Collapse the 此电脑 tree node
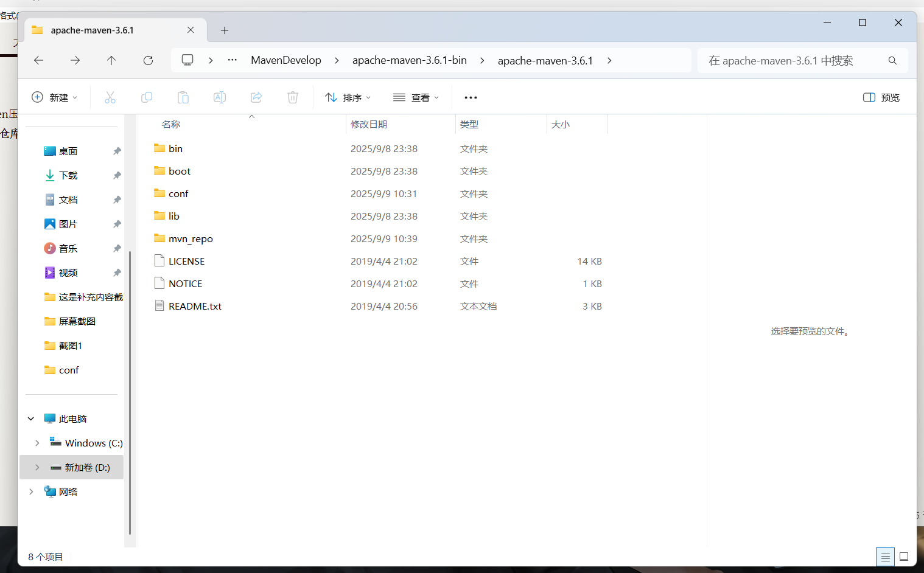Screen dimensions: 924x573 (31, 418)
